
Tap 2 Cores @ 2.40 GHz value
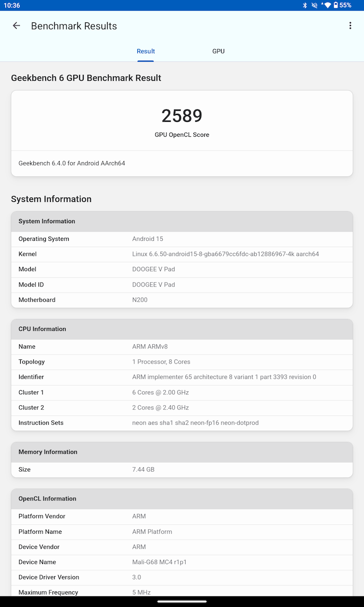161,408
